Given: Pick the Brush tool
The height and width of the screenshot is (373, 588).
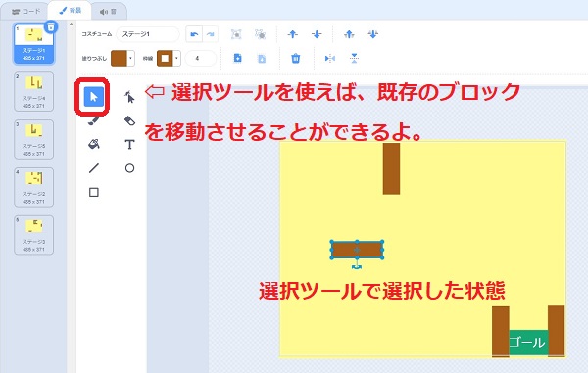Looking at the screenshot, I should [94, 120].
